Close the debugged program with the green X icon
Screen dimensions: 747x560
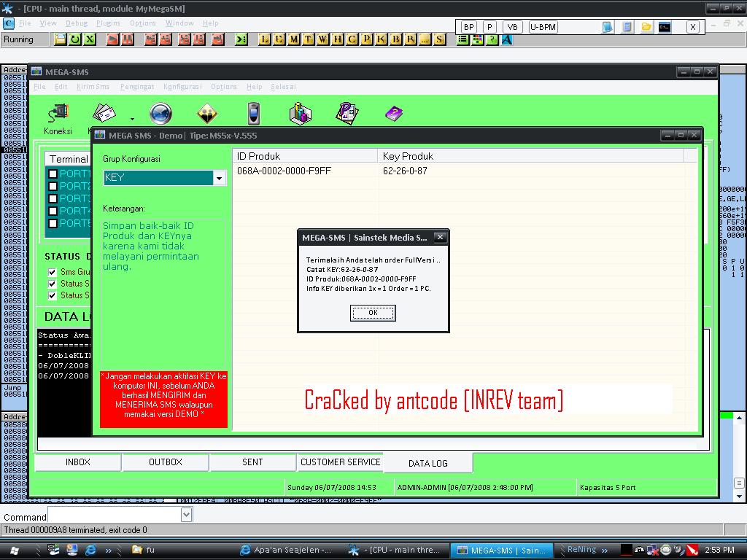tap(90, 39)
